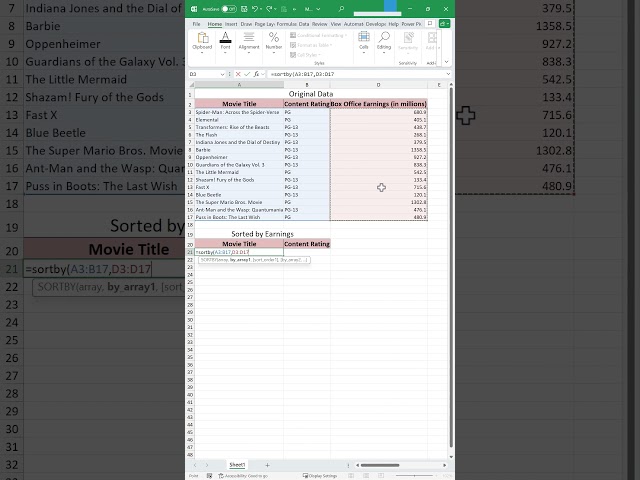The width and height of the screenshot is (640, 480).
Task: Open Cell Styles menu
Action: tap(305, 55)
